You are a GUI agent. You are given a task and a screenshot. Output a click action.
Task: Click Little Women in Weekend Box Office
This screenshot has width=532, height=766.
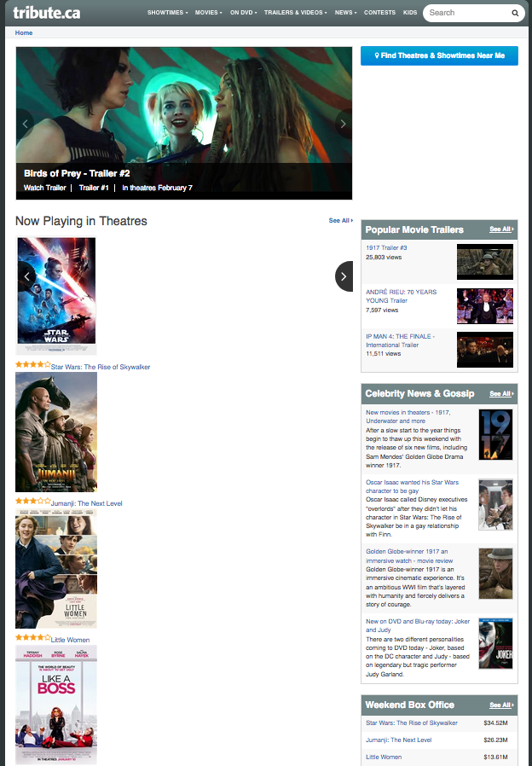pyautogui.click(x=384, y=757)
